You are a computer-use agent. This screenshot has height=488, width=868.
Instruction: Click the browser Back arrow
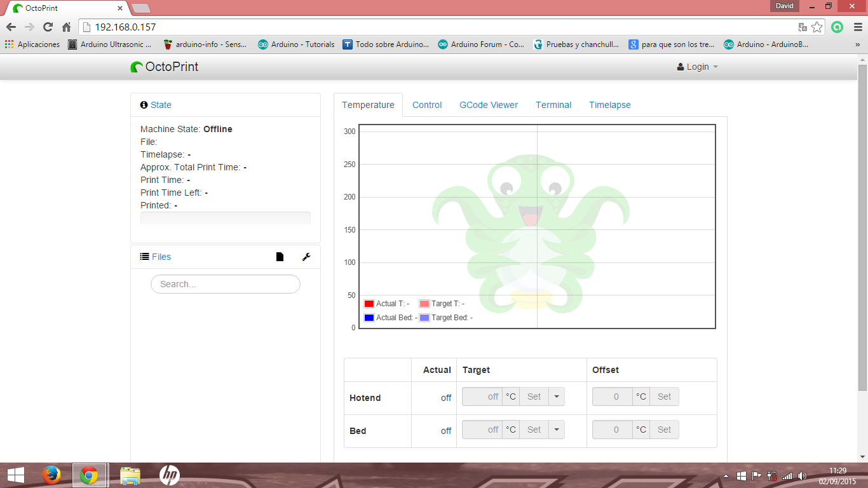click(x=11, y=27)
